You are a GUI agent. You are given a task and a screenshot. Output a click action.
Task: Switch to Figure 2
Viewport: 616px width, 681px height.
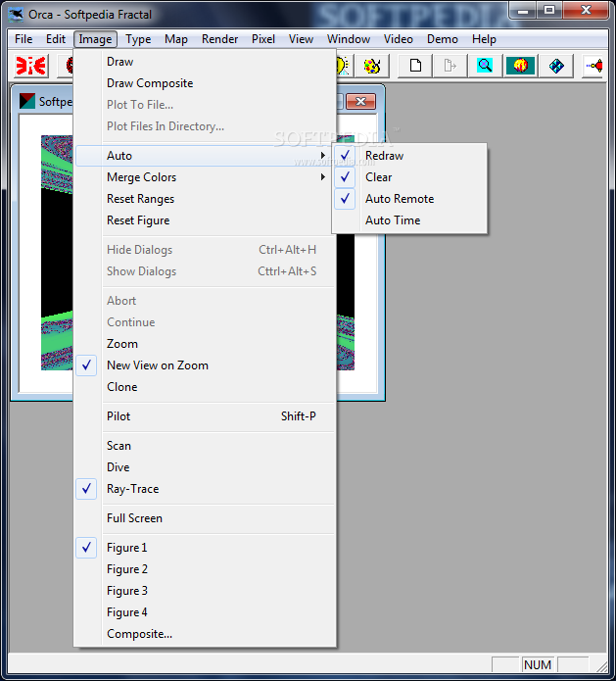[x=205, y=569]
